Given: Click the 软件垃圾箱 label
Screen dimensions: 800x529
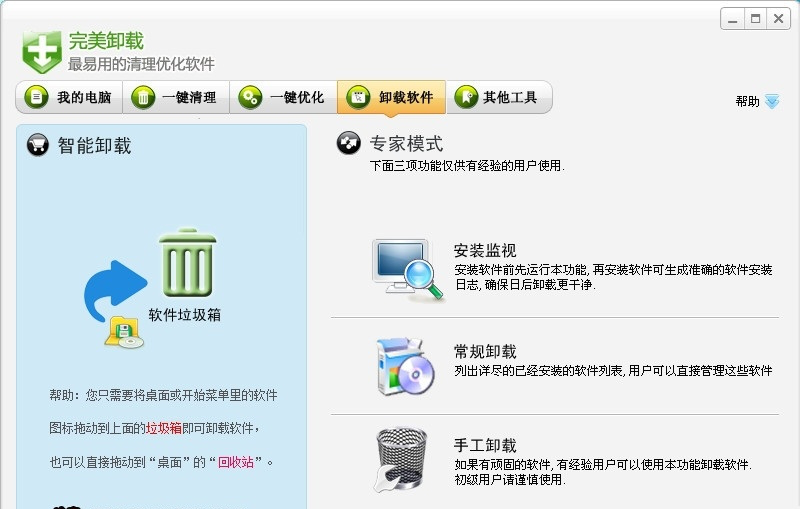Looking at the screenshot, I should [185, 315].
